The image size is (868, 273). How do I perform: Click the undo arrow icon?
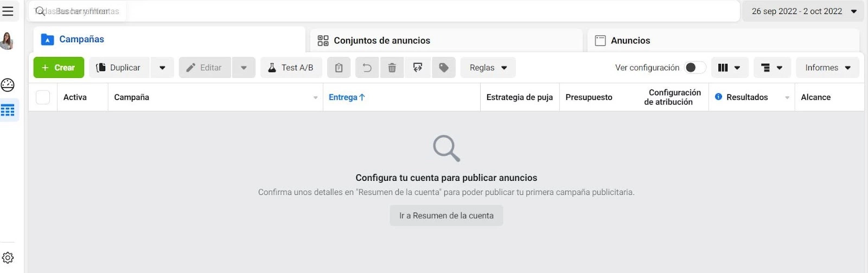pyautogui.click(x=367, y=68)
